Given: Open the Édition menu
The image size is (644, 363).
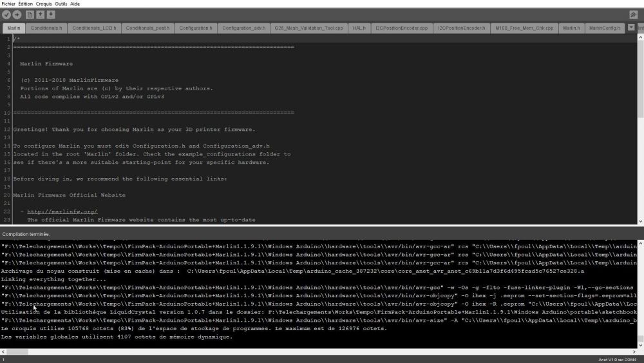Looking at the screenshot, I should click(x=26, y=4).
